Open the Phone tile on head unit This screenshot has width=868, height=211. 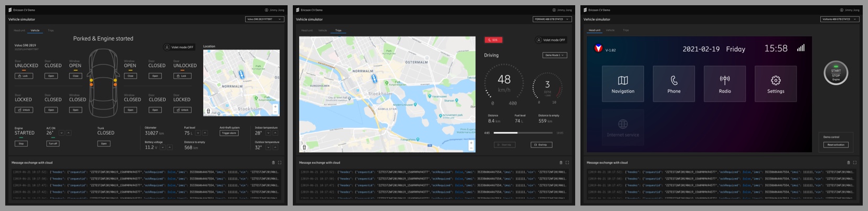pyautogui.click(x=674, y=83)
